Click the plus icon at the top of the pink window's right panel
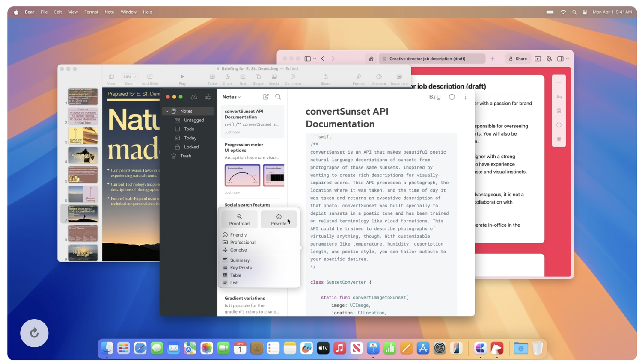 click(x=559, y=83)
